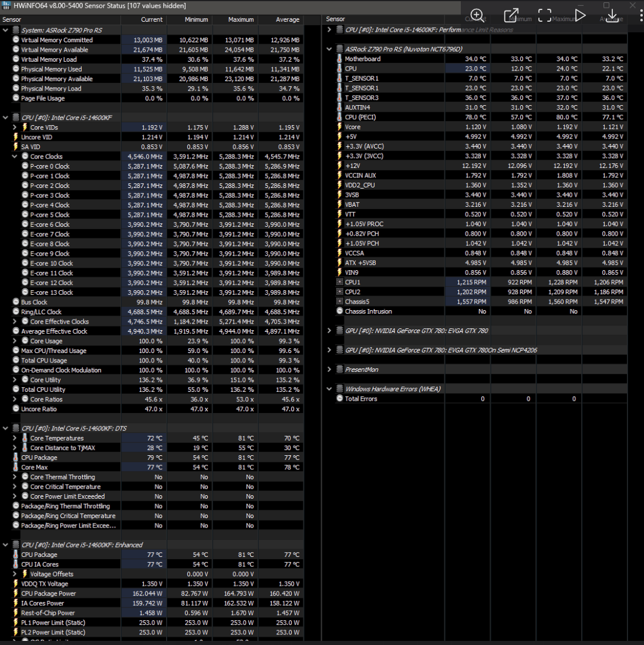Click the Current column header on left panel
The width and height of the screenshot is (644, 645).
(x=151, y=19)
